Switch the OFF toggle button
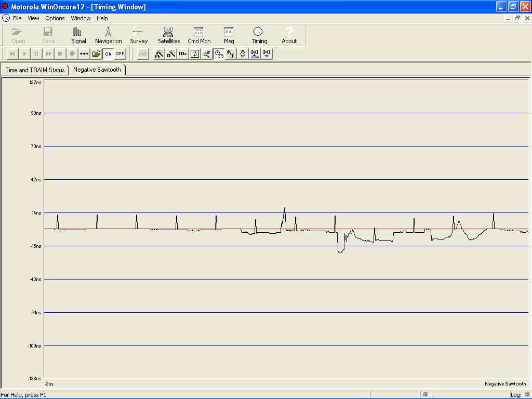 click(120, 54)
